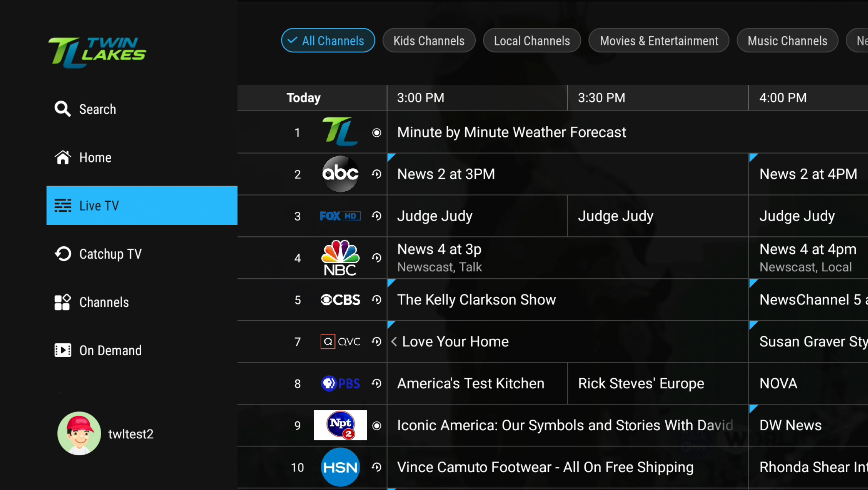868x490 pixels.
Task: Click the catchup icon on CBS row
Action: pos(377,299)
